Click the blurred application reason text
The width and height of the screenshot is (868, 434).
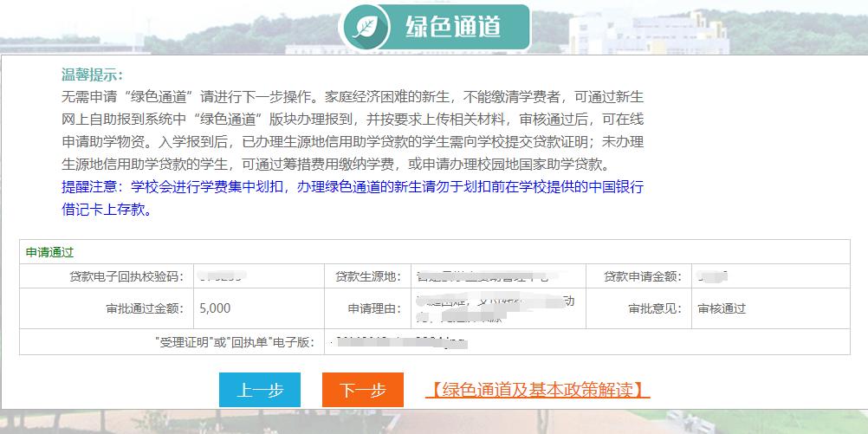(x=496, y=309)
